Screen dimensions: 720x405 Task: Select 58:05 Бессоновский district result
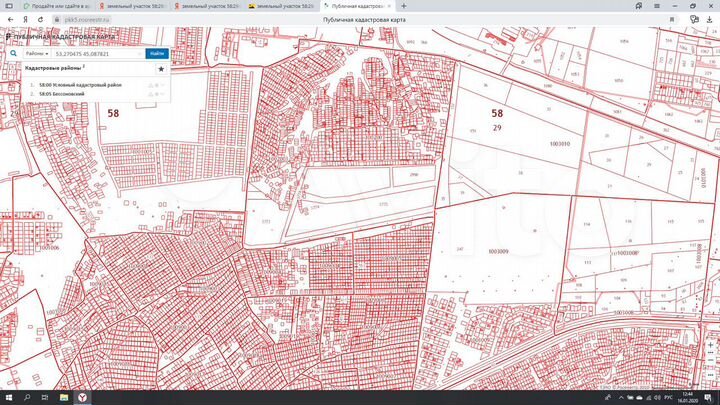coord(62,94)
